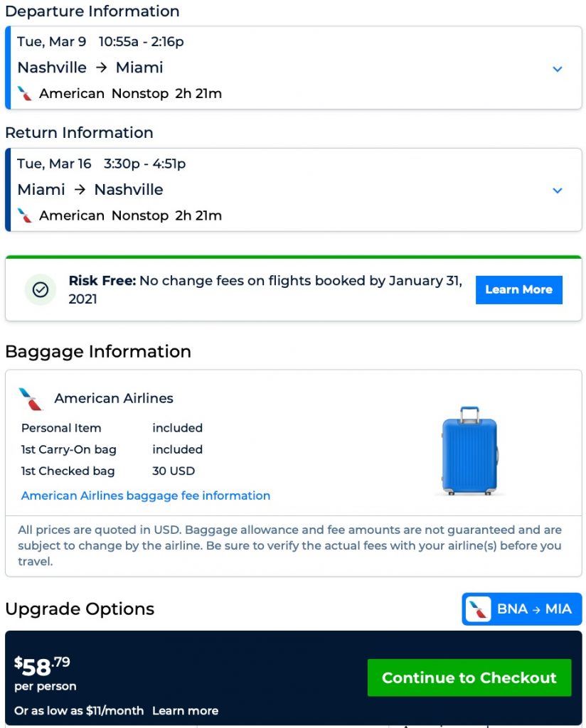
Task: Click the American logo in departure flight
Action: pyautogui.click(x=26, y=94)
